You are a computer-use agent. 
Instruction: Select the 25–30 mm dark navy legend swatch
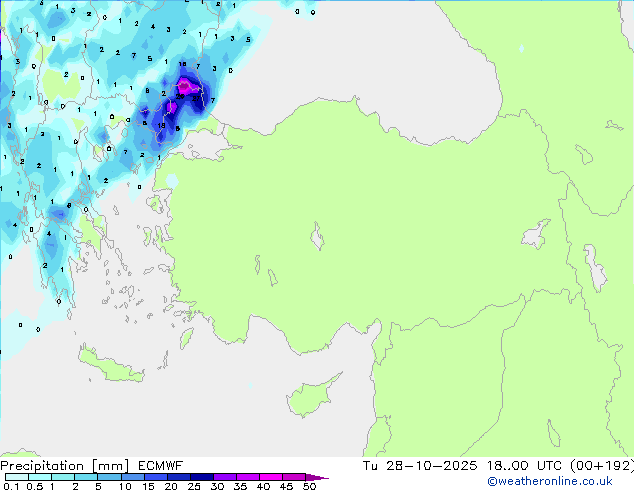[201, 477]
